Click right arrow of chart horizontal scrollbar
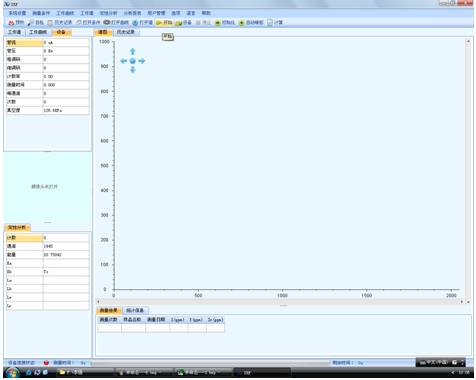The height and width of the screenshot is (380, 476). pyautogui.click(x=462, y=302)
